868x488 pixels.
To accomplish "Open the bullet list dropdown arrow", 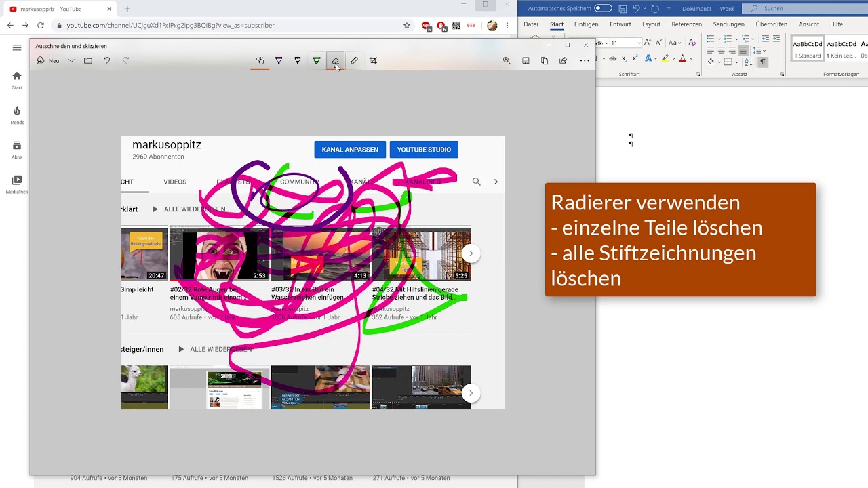I will click(x=719, y=39).
